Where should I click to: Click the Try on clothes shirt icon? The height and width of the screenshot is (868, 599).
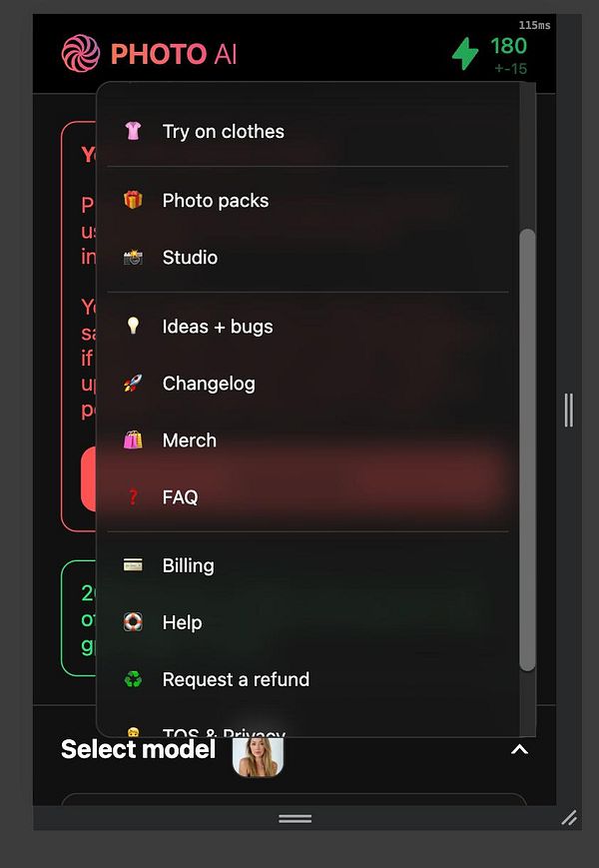coord(131,131)
